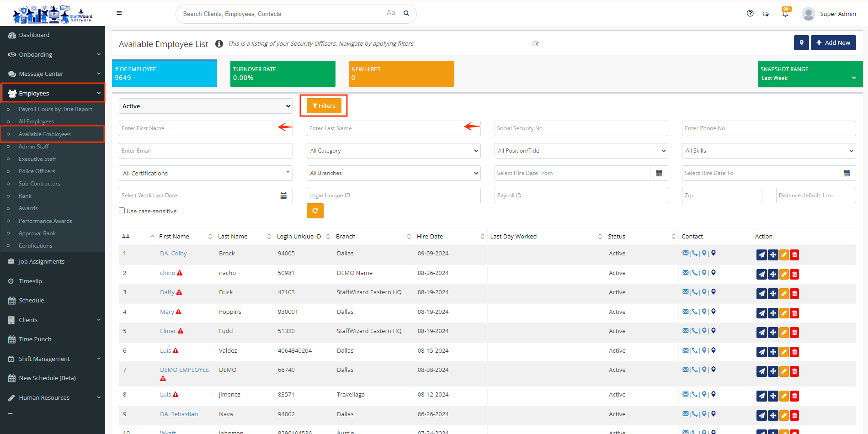The height and width of the screenshot is (434, 868).
Task: Open the Snapshot Range Last Week dropdown
Action: (x=809, y=78)
